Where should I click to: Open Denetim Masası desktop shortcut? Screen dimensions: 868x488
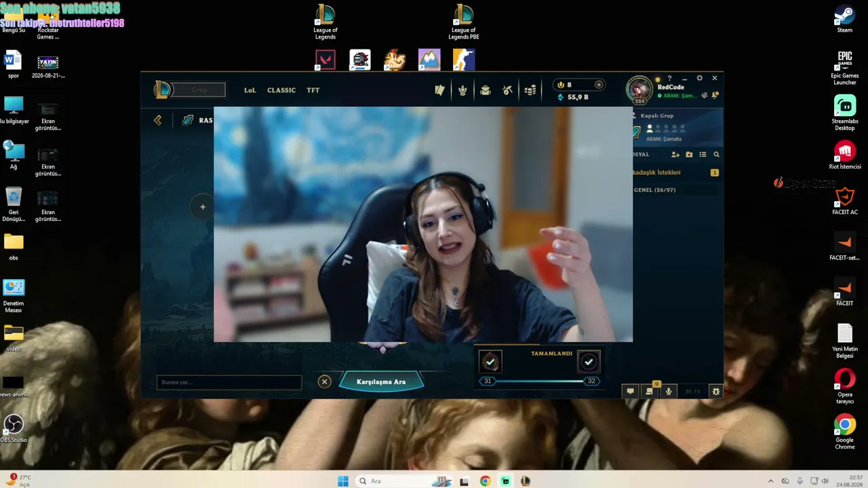(14, 296)
